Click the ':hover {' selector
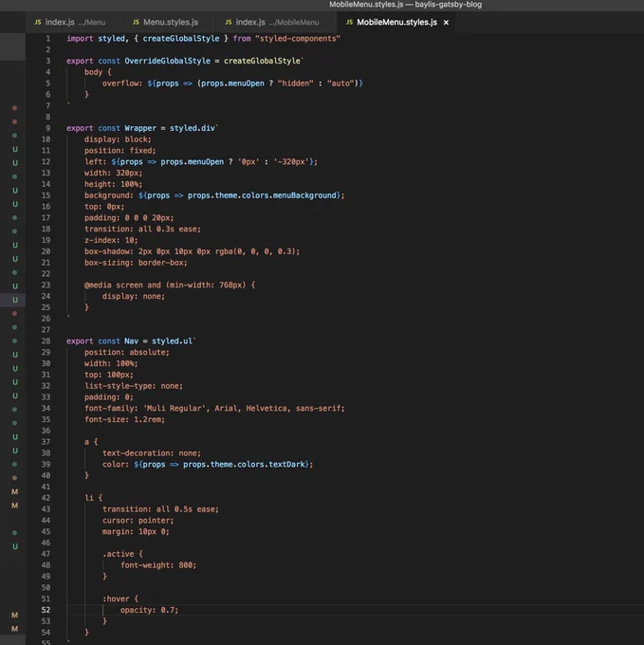644x645 pixels. [x=120, y=599]
